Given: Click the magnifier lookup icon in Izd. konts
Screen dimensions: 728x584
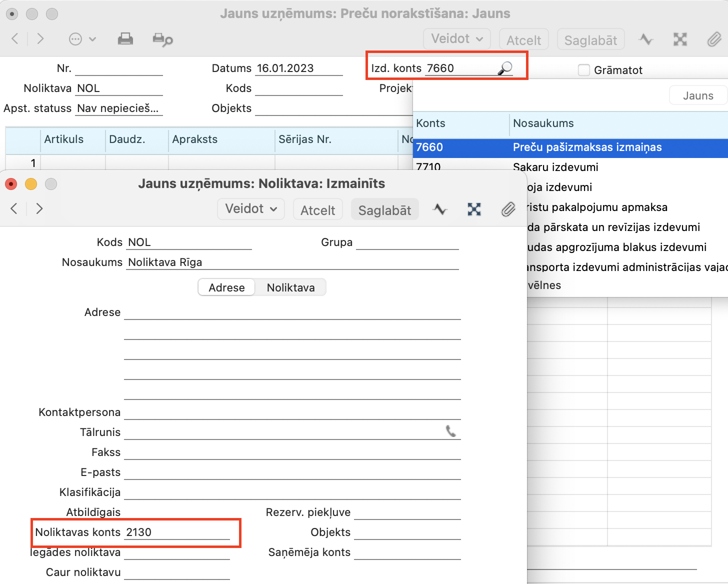Looking at the screenshot, I should click(505, 68).
